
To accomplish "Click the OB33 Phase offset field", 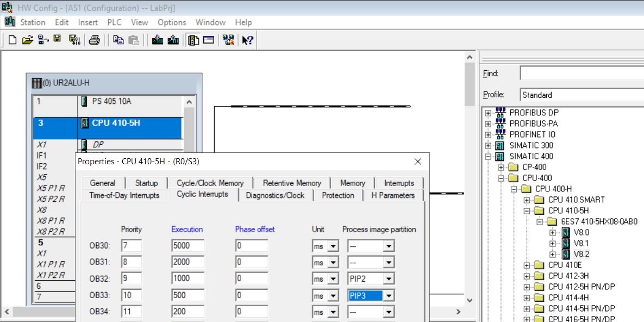I will tap(252, 296).
